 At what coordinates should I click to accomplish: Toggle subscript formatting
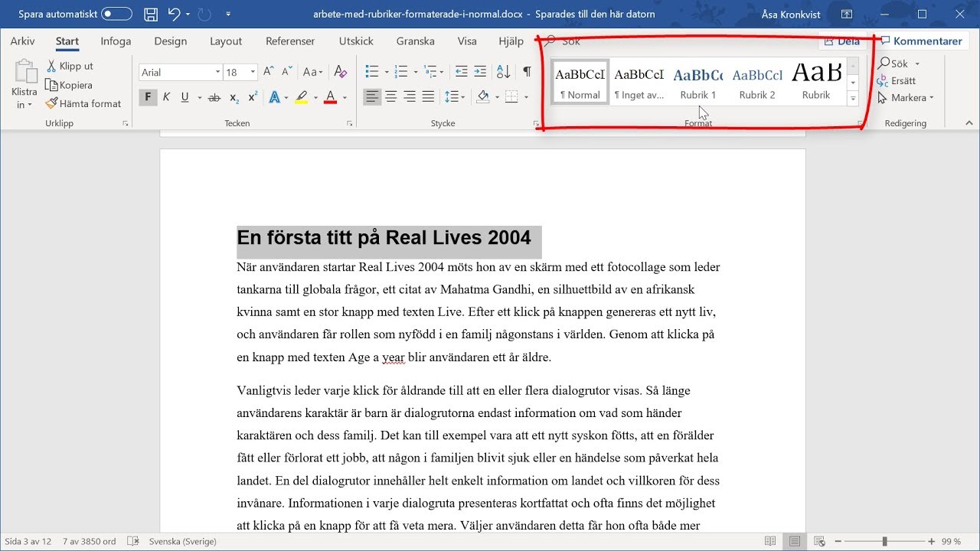point(234,97)
